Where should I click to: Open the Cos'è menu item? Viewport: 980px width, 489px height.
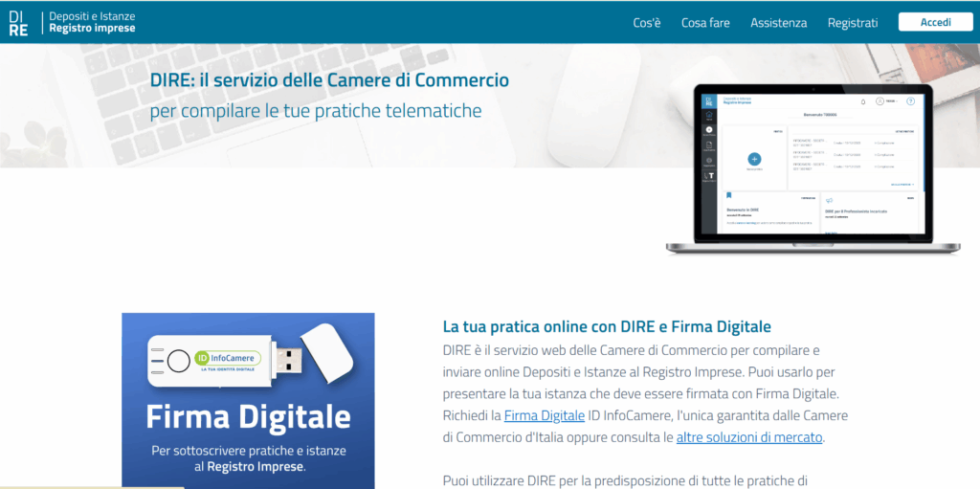click(647, 23)
